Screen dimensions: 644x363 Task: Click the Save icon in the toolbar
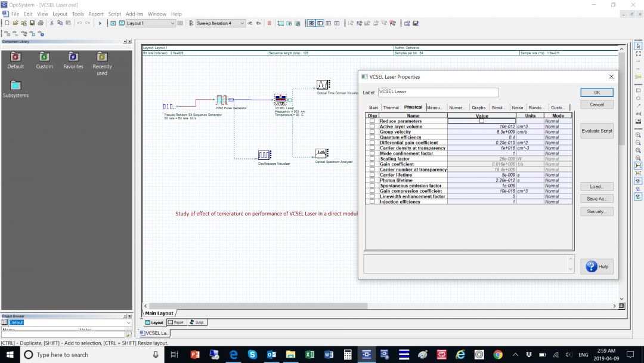[32, 23]
